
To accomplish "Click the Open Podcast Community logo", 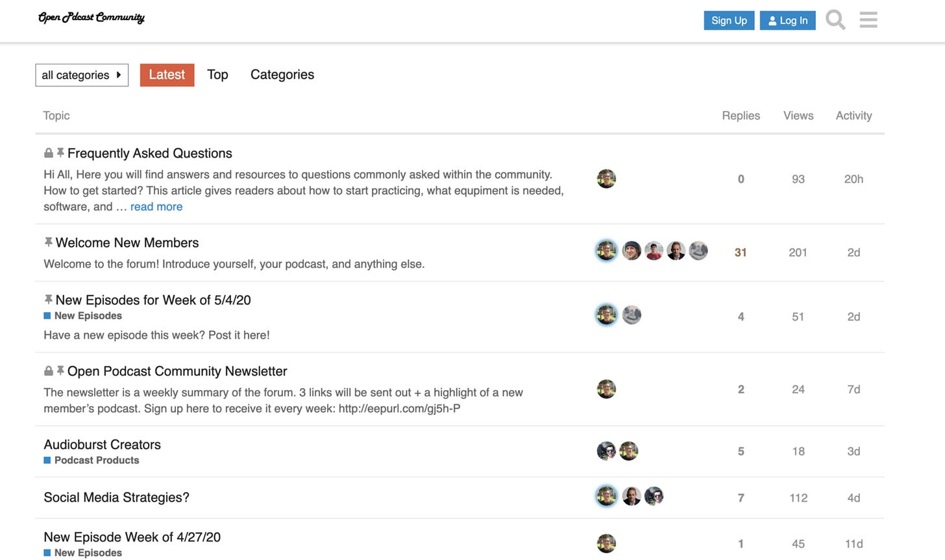I will pyautogui.click(x=91, y=18).
